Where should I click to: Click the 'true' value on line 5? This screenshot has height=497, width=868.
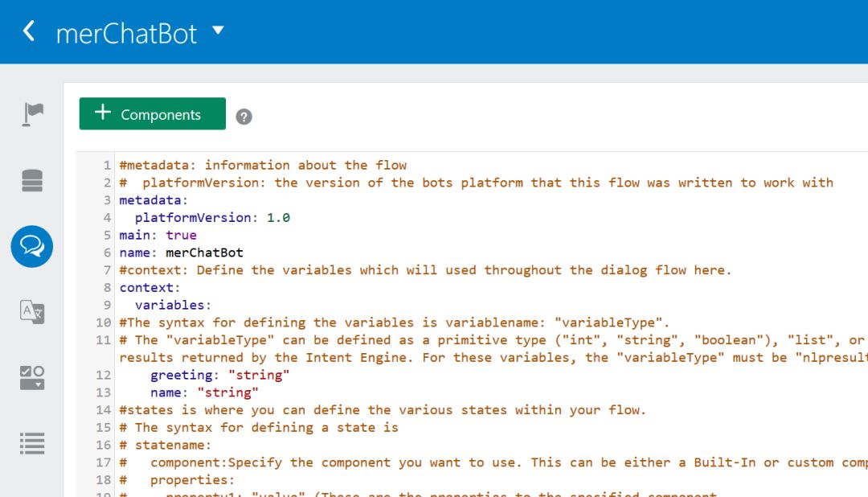click(x=181, y=235)
